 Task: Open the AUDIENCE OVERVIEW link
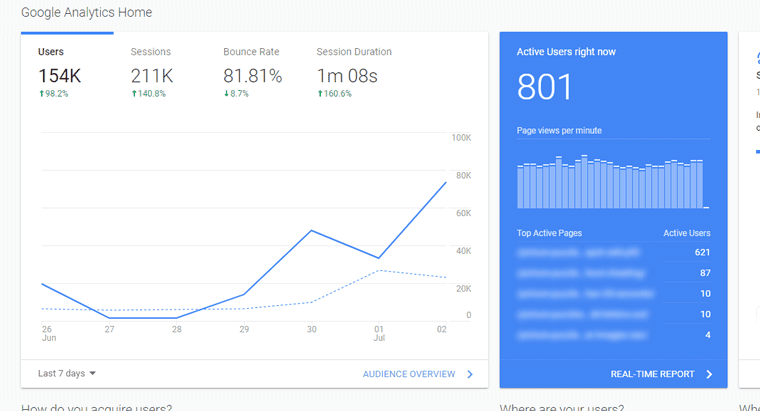coord(409,374)
